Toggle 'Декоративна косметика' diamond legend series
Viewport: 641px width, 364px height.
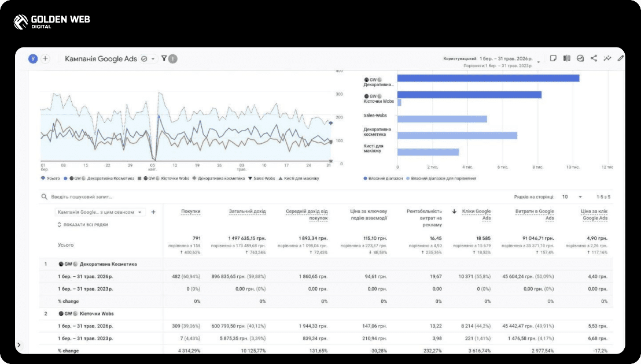[219, 179]
